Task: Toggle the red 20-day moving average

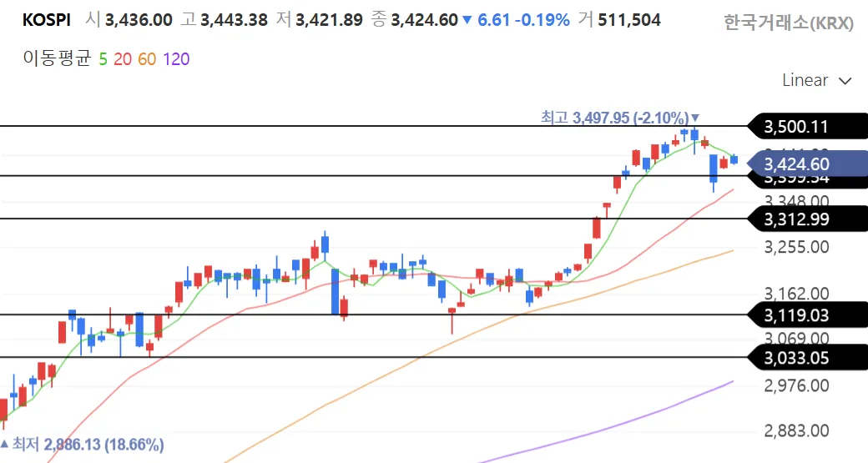Action: [x=122, y=59]
